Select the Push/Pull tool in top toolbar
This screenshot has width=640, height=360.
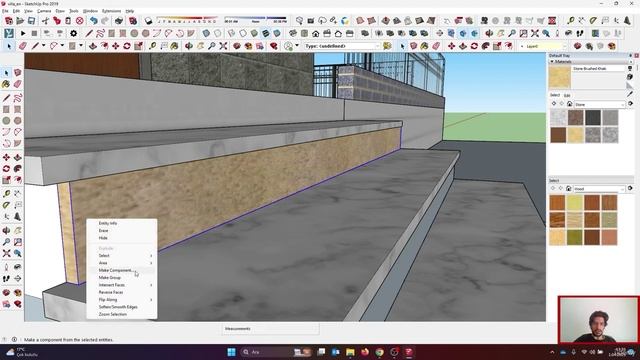click(93, 46)
